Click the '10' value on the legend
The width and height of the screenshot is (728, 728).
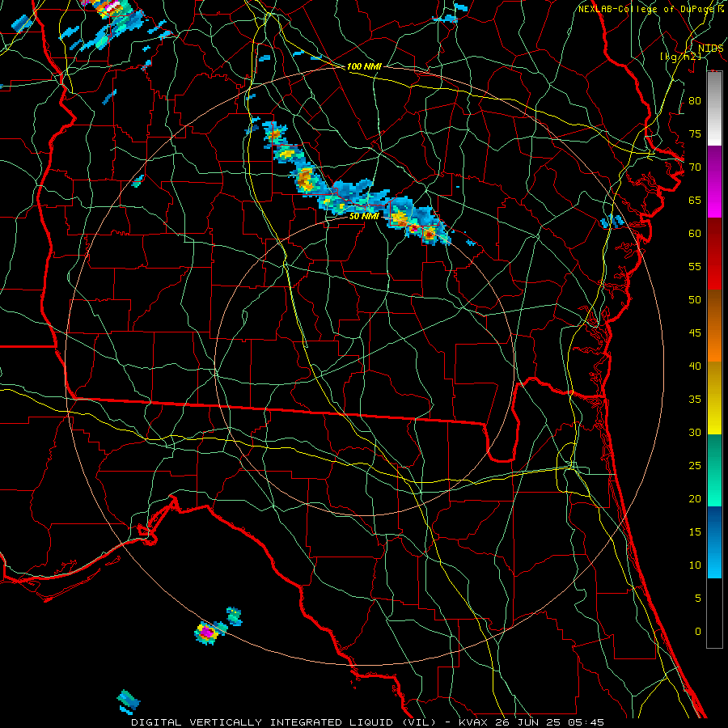click(x=695, y=565)
